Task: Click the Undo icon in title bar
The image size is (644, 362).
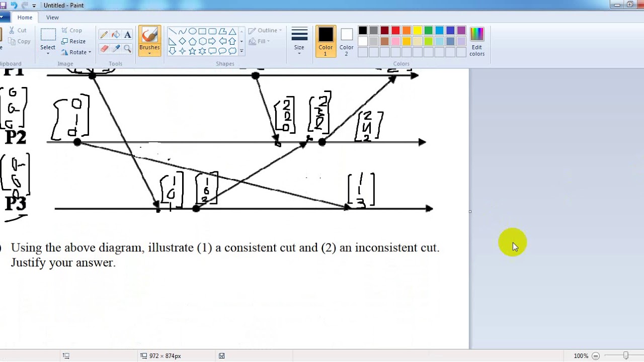Action: 14,5
